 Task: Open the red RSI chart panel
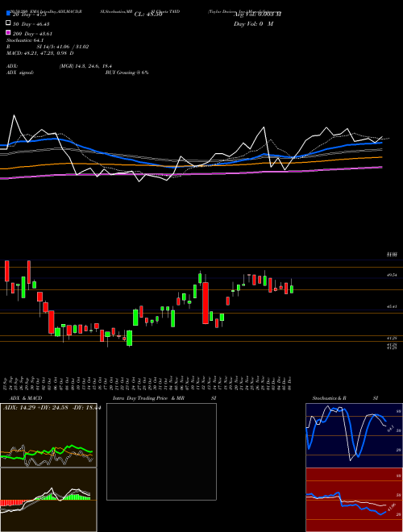pos(354,500)
